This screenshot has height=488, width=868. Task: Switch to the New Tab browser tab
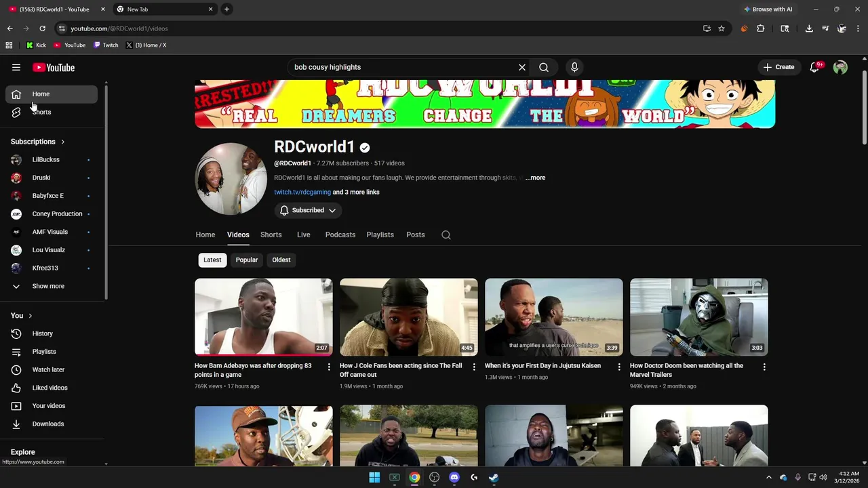[x=163, y=9]
